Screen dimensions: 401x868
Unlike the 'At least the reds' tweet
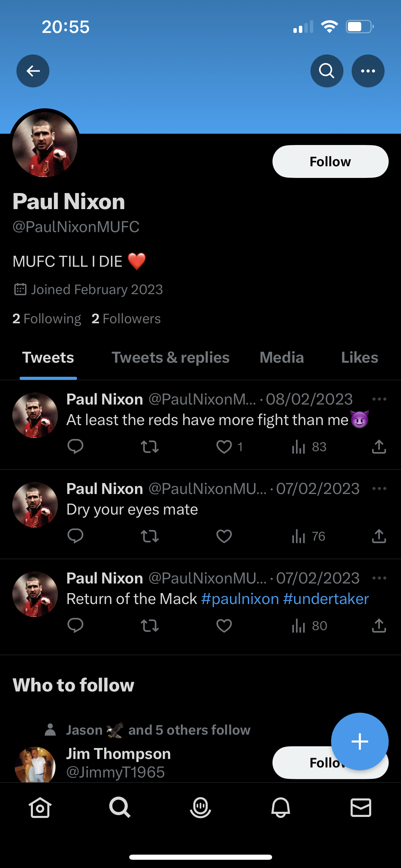click(x=224, y=447)
